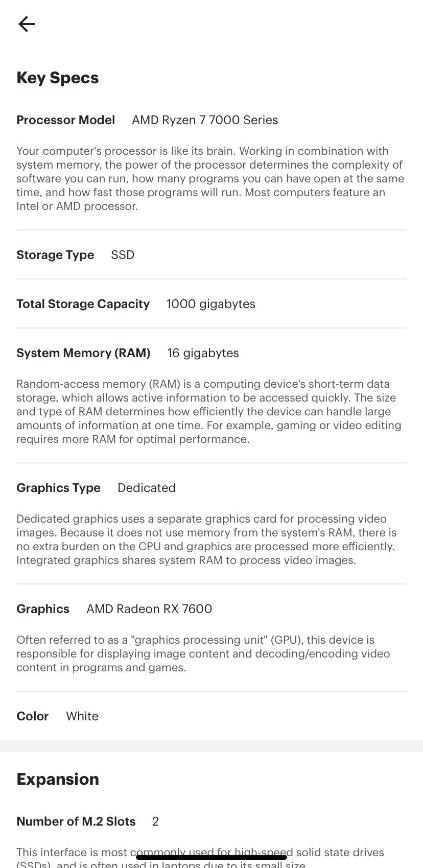Tap the RAM explanation paragraph

coord(208,411)
